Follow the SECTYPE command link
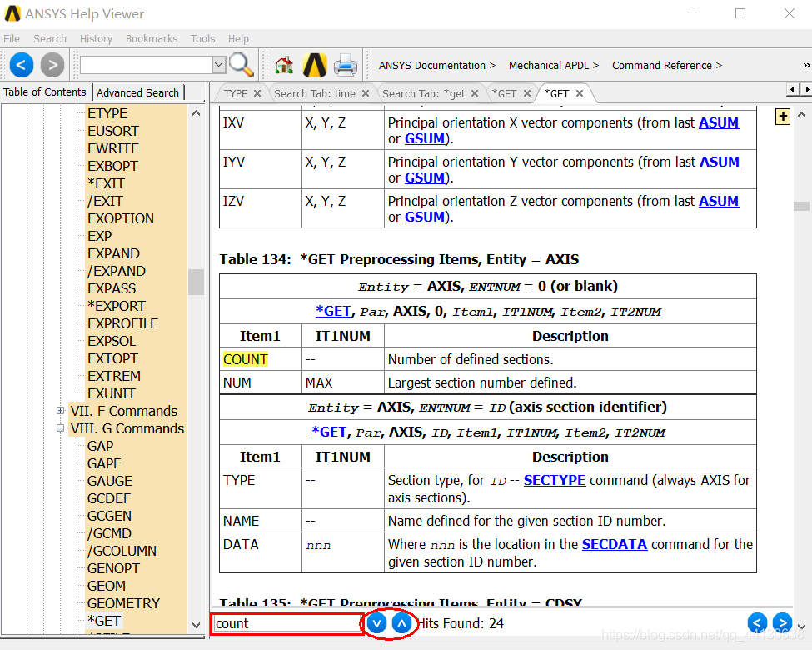Viewport: 812px width, 650px height. coord(554,480)
